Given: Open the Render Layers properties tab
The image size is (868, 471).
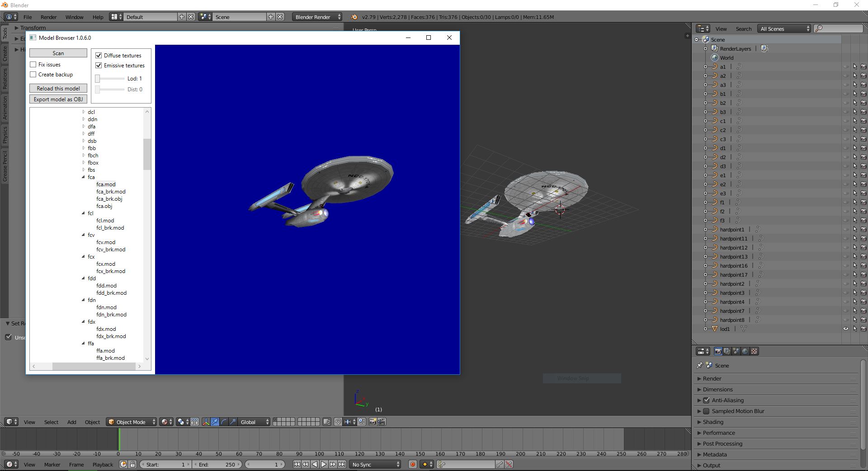Looking at the screenshot, I should [x=727, y=351].
